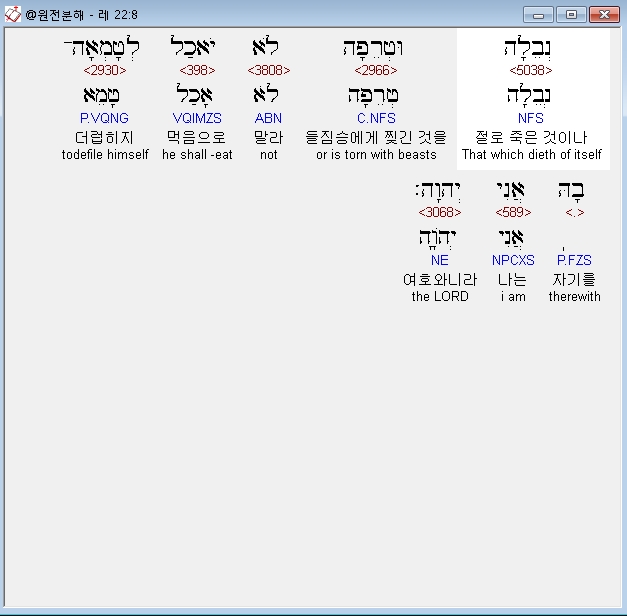Click the English gloss 'not'
The image size is (627, 616).
click(x=268, y=154)
